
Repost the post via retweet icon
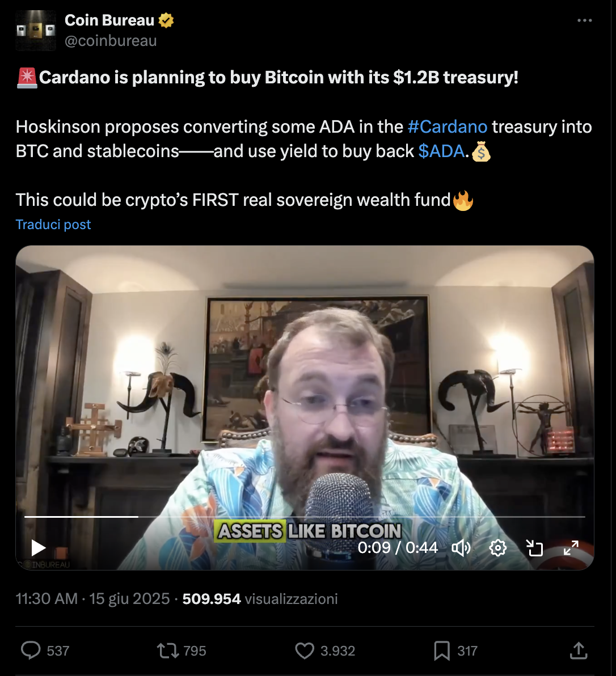tap(168, 650)
